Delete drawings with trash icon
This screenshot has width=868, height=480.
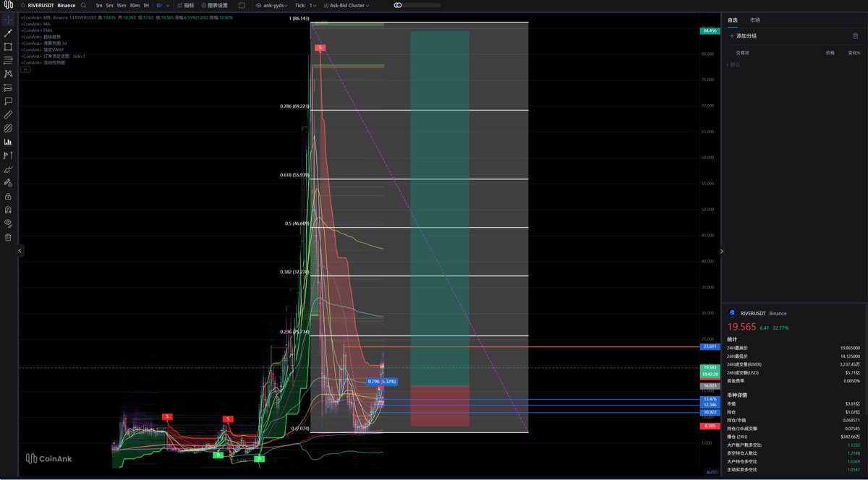[x=8, y=237]
